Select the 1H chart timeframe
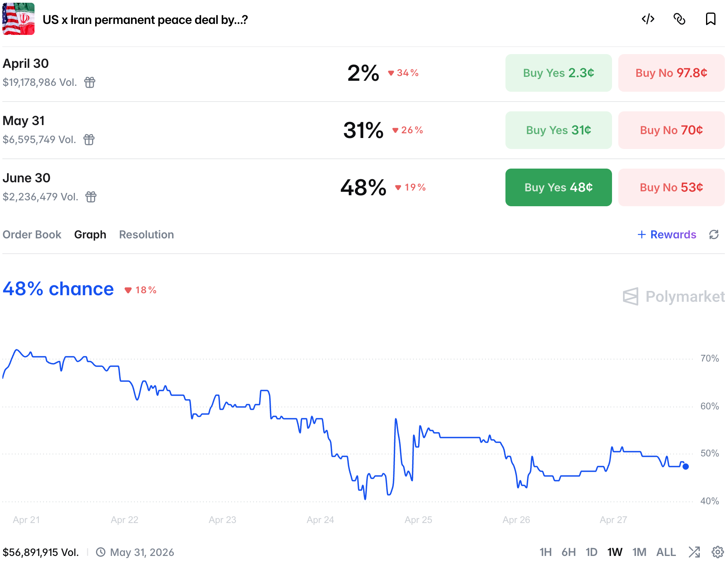 tap(545, 552)
